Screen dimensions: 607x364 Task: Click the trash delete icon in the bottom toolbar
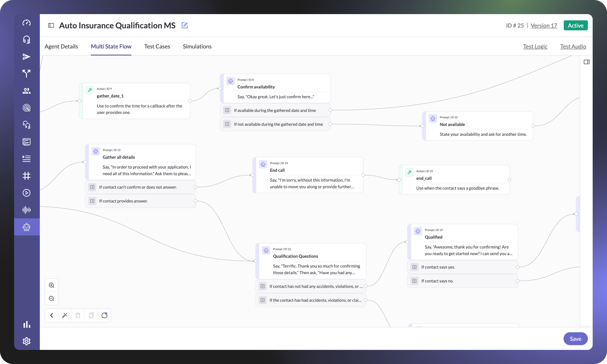pyautogui.click(x=78, y=315)
